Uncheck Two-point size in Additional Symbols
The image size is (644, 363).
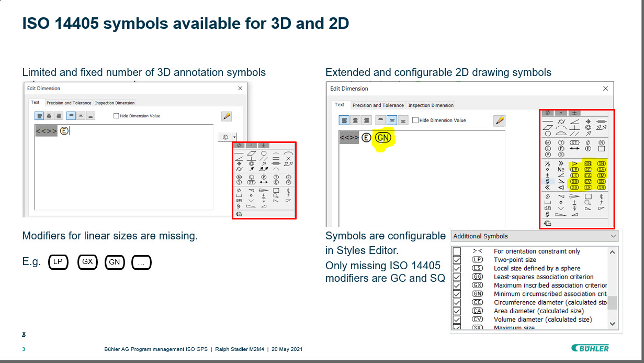(456, 260)
